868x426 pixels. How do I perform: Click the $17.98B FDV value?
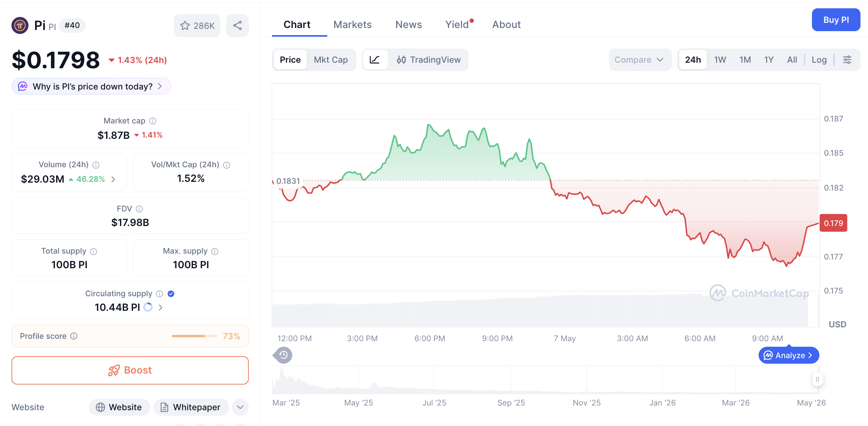click(130, 222)
